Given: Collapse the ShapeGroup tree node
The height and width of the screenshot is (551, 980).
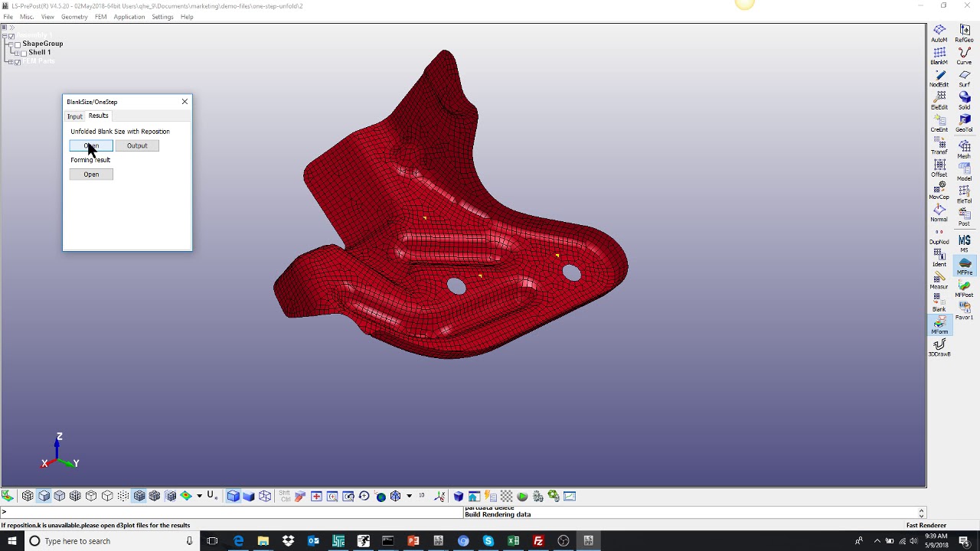Looking at the screenshot, I should pos(11,44).
